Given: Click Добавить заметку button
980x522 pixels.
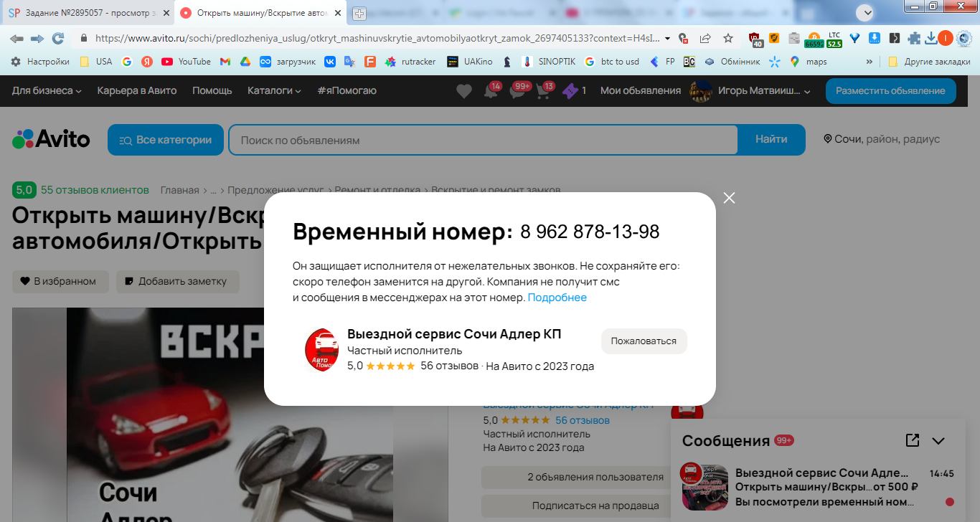Looking at the screenshot, I should (178, 281).
